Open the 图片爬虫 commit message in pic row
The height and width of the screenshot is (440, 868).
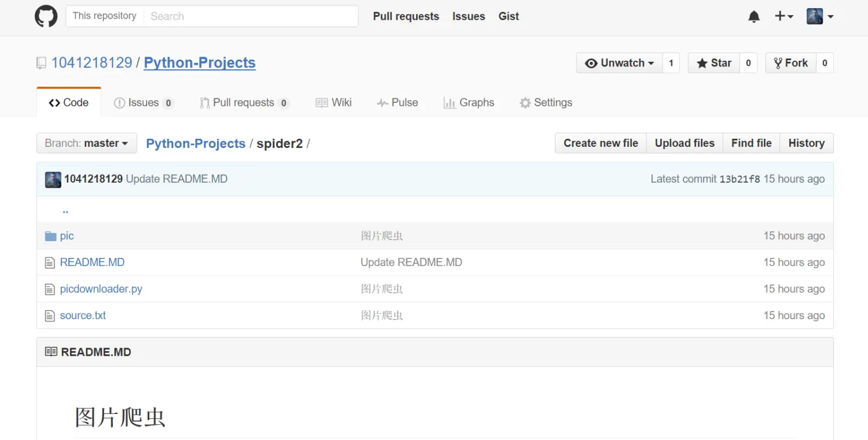[x=382, y=235]
